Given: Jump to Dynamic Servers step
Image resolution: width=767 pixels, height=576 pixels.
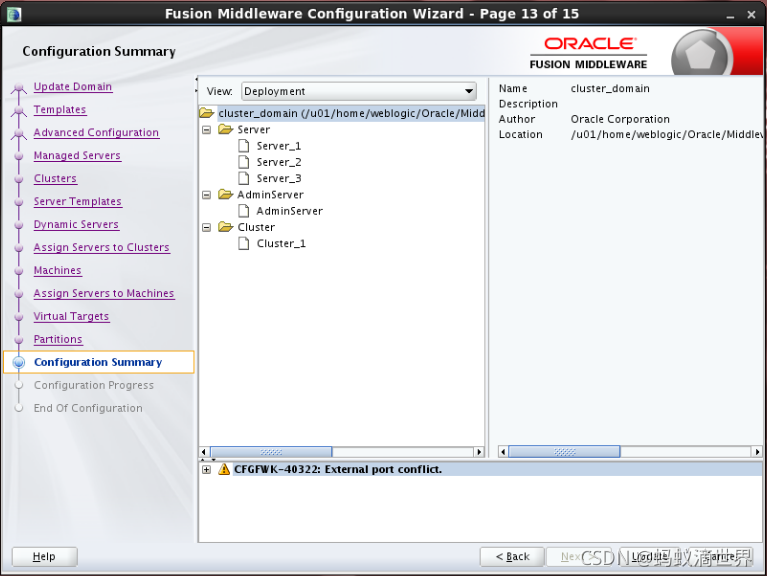Looking at the screenshot, I should [76, 224].
